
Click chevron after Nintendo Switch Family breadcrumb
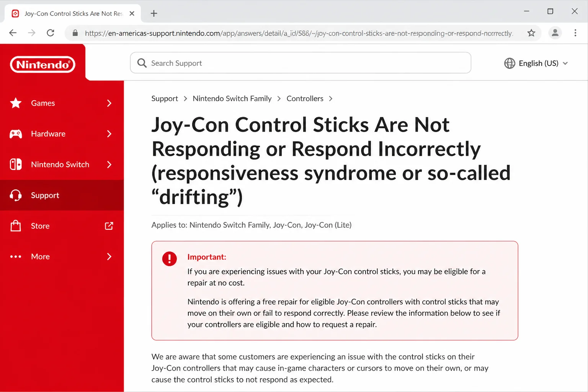pos(279,98)
